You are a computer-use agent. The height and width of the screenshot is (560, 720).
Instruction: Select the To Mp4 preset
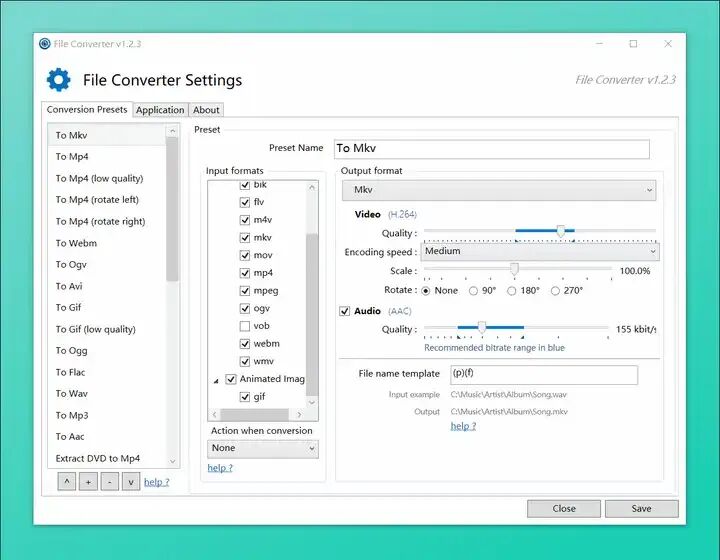tap(107, 157)
